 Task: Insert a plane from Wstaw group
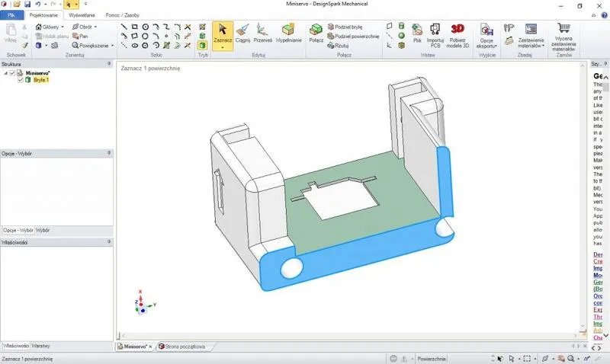[390, 26]
